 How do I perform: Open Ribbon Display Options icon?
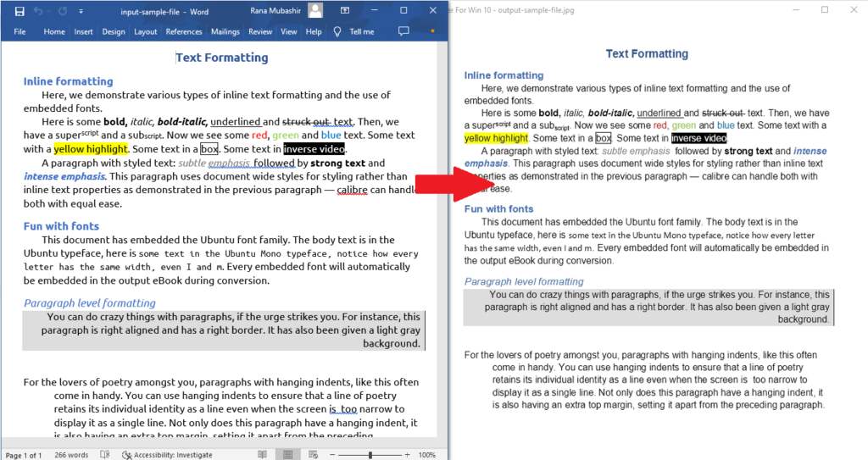click(345, 10)
